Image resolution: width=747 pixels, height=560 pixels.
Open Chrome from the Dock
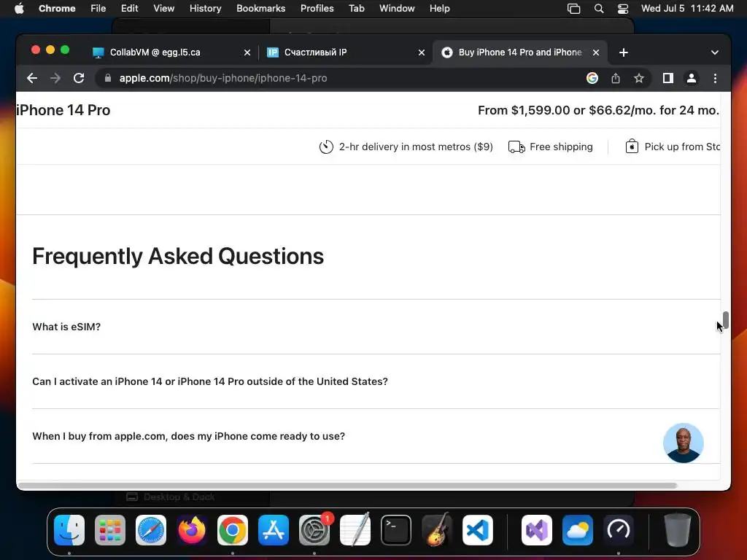233,530
